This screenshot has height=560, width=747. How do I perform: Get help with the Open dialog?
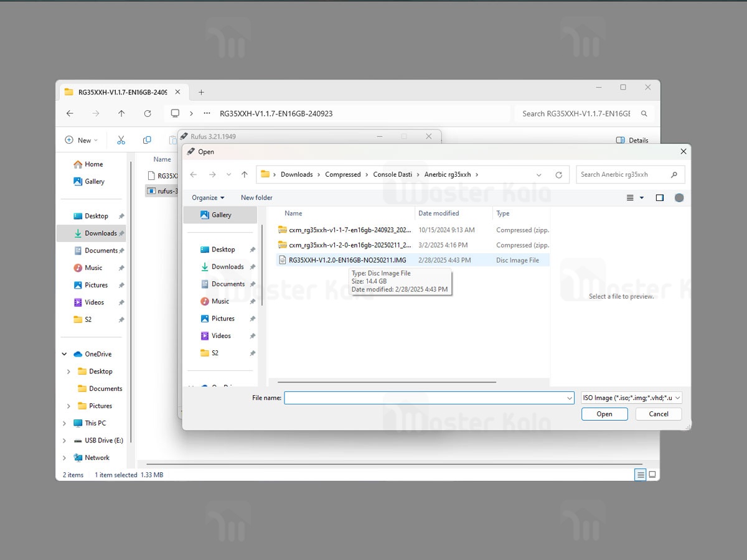(x=679, y=198)
